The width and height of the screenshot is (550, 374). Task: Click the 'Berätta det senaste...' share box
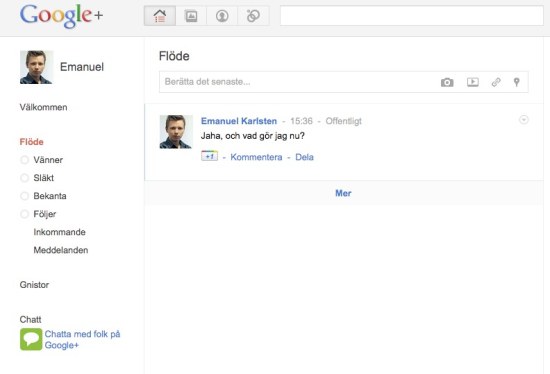pyautogui.click(x=344, y=82)
